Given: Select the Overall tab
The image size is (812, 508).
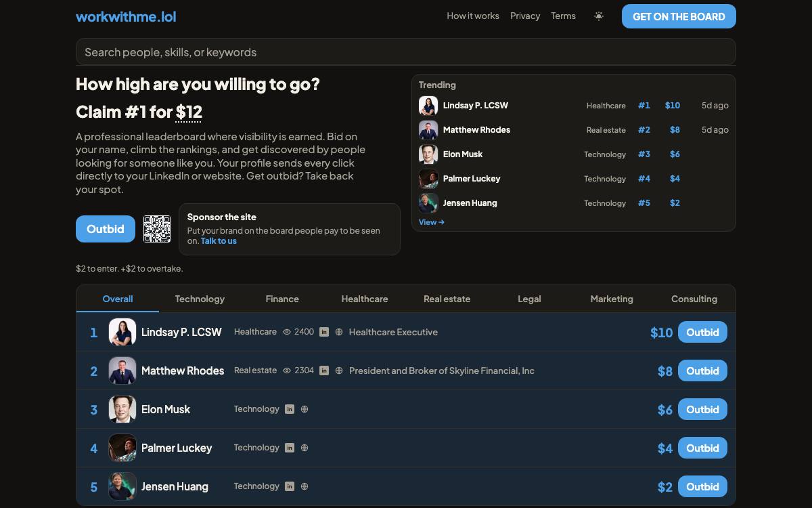Looking at the screenshot, I should click(x=118, y=299).
